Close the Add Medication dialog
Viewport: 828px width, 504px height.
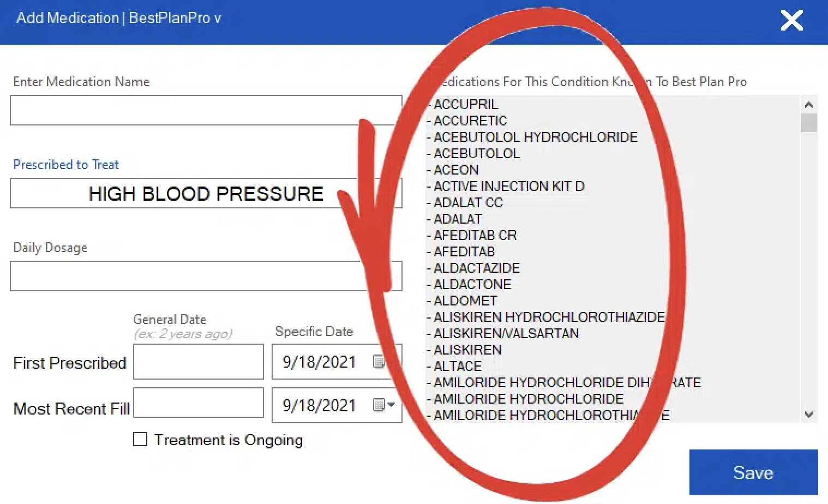791,21
